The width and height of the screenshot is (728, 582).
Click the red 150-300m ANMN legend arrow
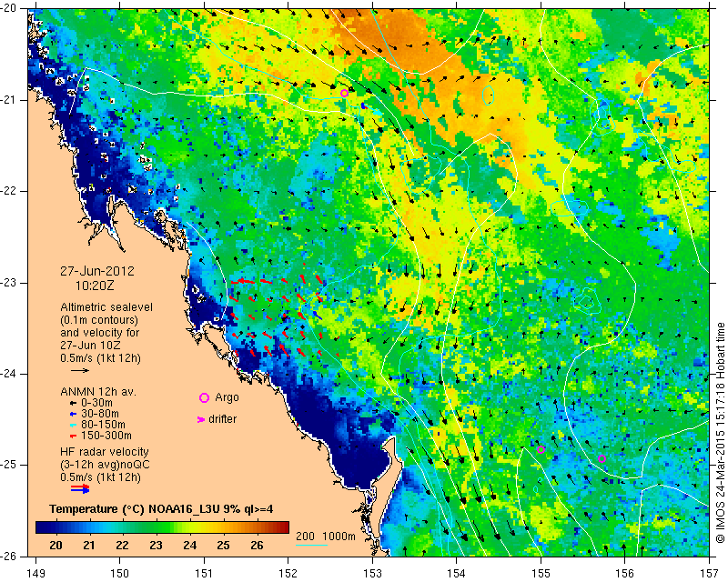coord(73,436)
